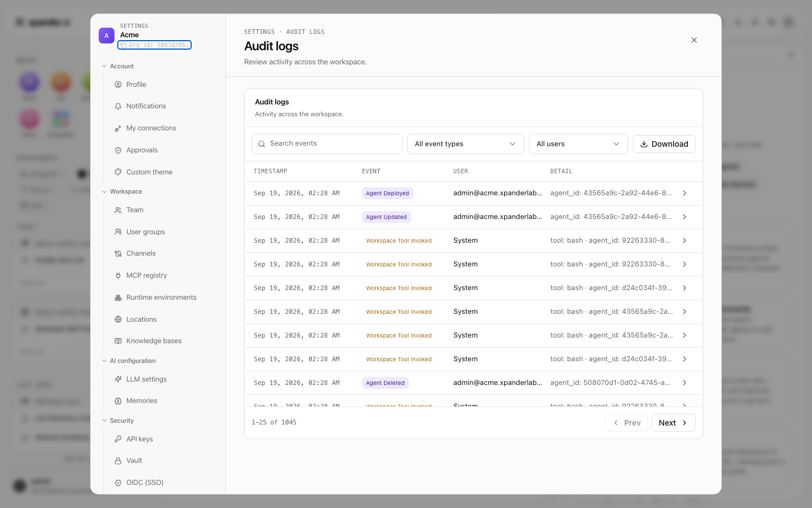The height and width of the screenshot is (508, 812).
Task: Download the audit logs
Action: point(664,144)
